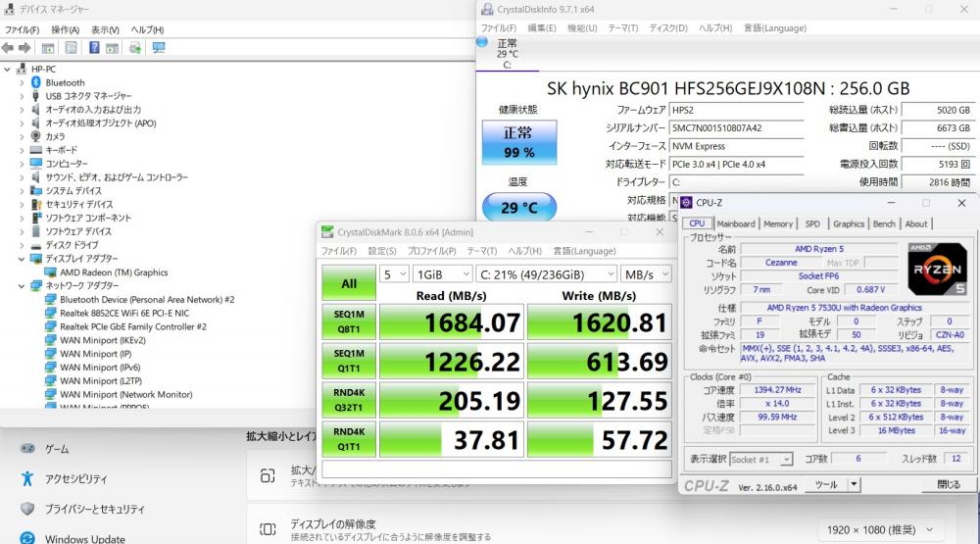The image size is (980, 544).
Task: Click the Bluetooth device category icon
Action: pyautogui.click(x=35, y=83)
